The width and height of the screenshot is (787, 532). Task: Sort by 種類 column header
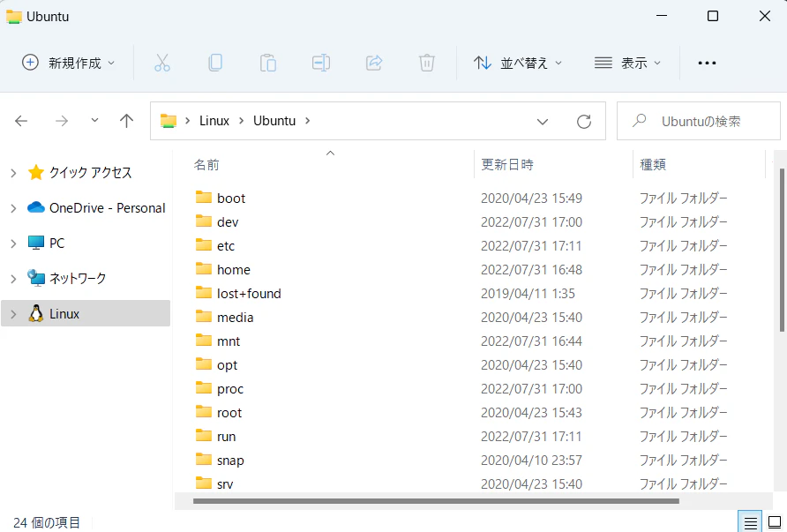[653, 165]
